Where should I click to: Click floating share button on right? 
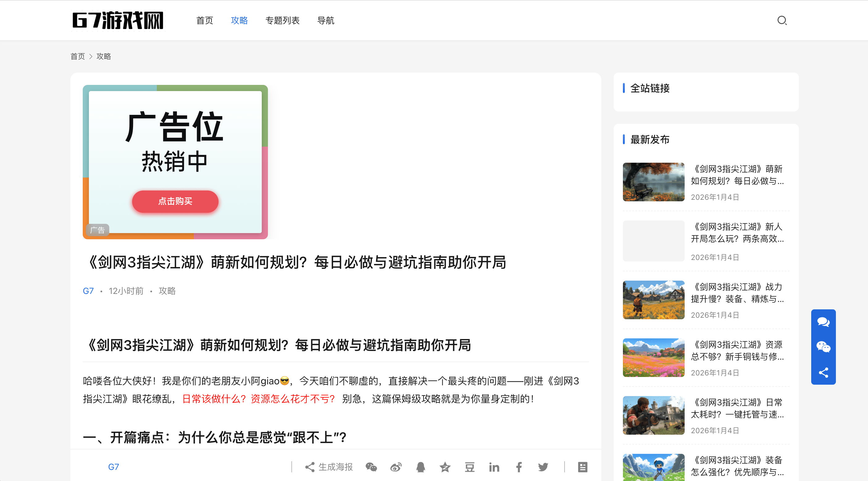pos(823,372)
